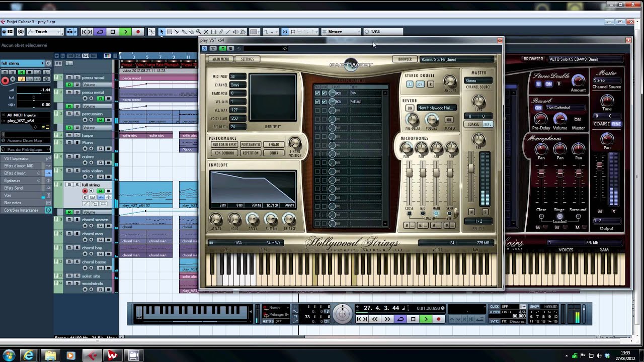Open the Edit Instrument 'e' button for full string
The width and height of the screenshot is (644, 362).
click(48, 63)
